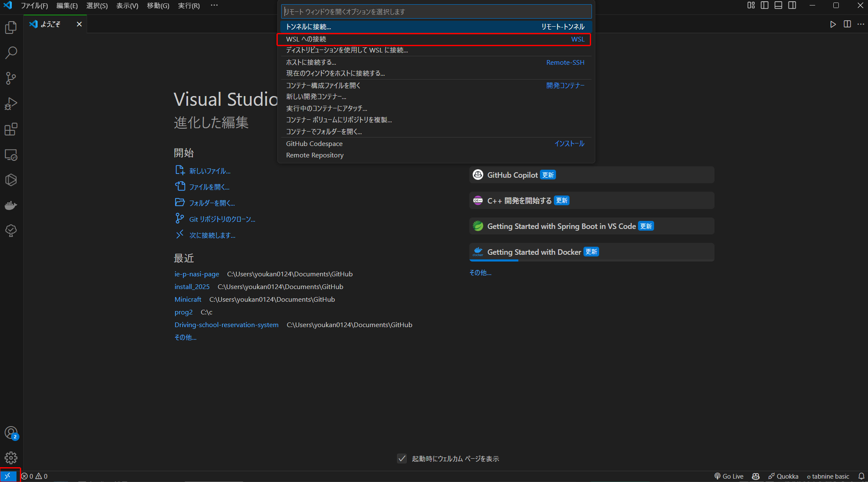Open the Manage gear icon
The image size is (868, 482).
point(11,458)
